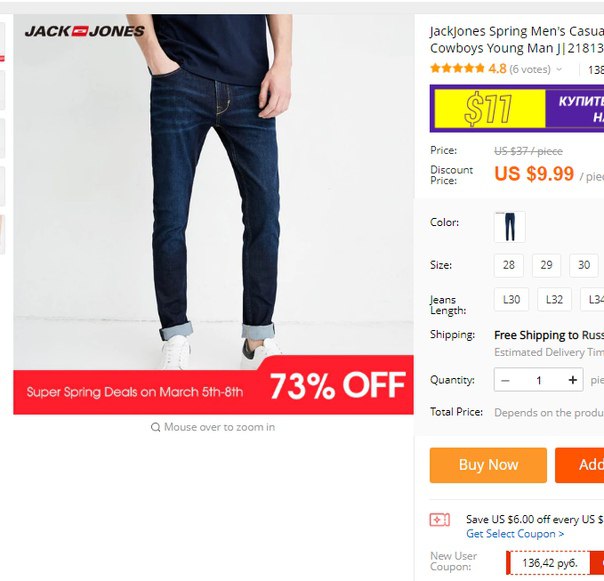
Task: Expand the votes rating dropdown arrow
Action: [x=559, y=69]
